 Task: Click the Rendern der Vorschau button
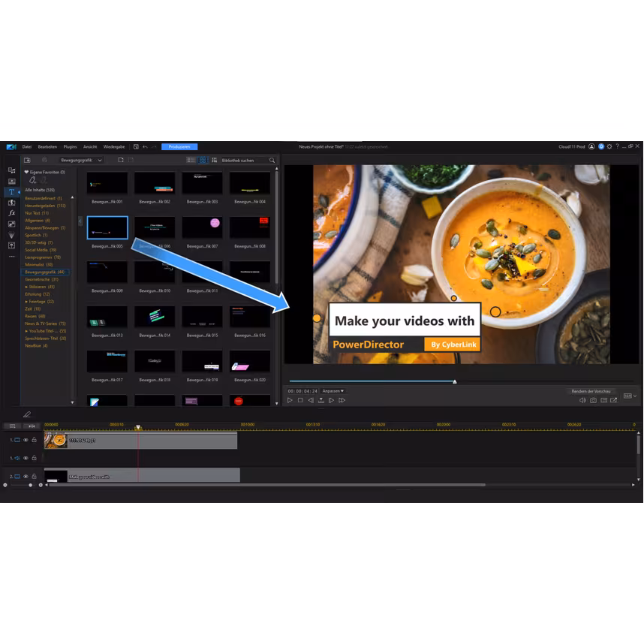(591, 391)
